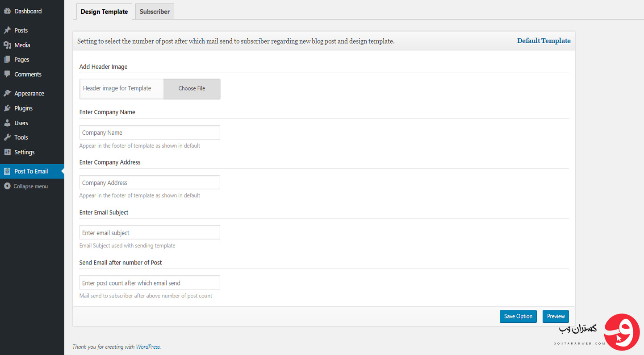Screen dimensions: 644x355
Task: Click the Posts pushpin icon
Action: (7, 30)
